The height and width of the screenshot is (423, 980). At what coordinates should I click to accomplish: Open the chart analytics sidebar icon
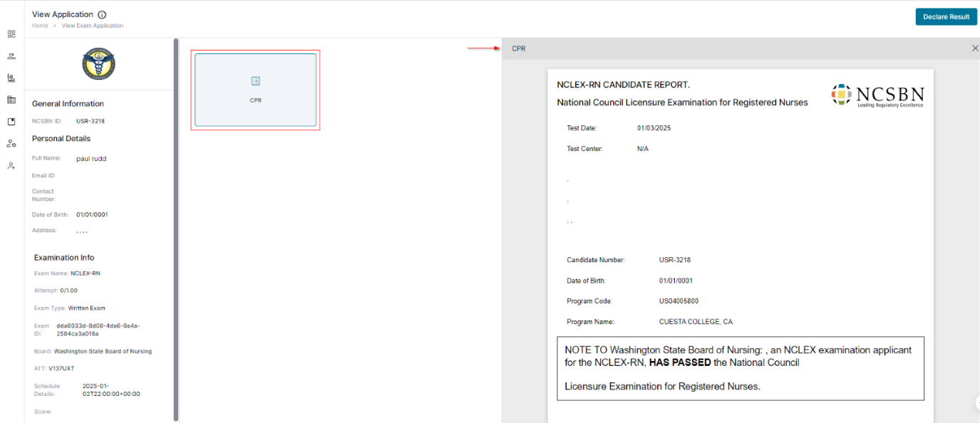(x=11, y=78)
